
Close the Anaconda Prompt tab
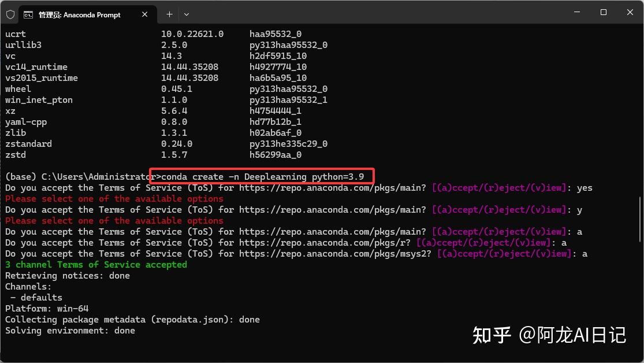[x=144, y=14]
